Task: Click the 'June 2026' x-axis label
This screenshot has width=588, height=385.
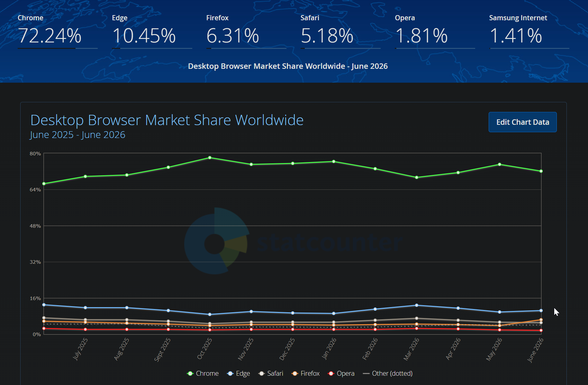Action: (x=535, y=350)
